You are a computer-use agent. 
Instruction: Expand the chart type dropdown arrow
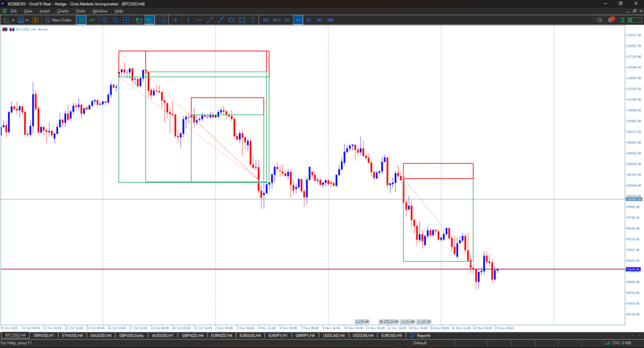[14, 20]
